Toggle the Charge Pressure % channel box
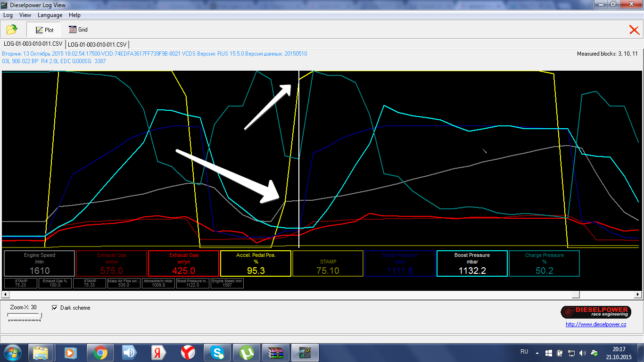Screen dimensions: 644x362 pos(544,263)
